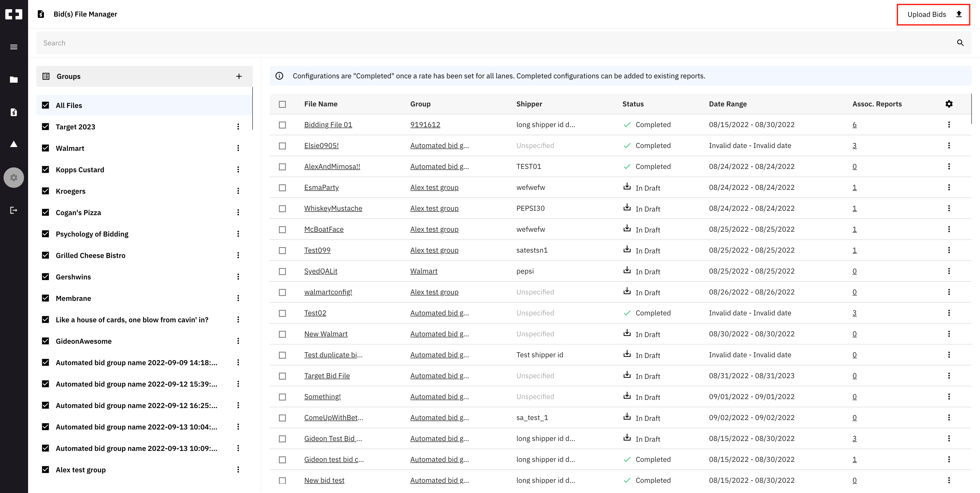Click the Upload Bids button
The width and height of the screenshot is (980, 493).
point(933,14)
